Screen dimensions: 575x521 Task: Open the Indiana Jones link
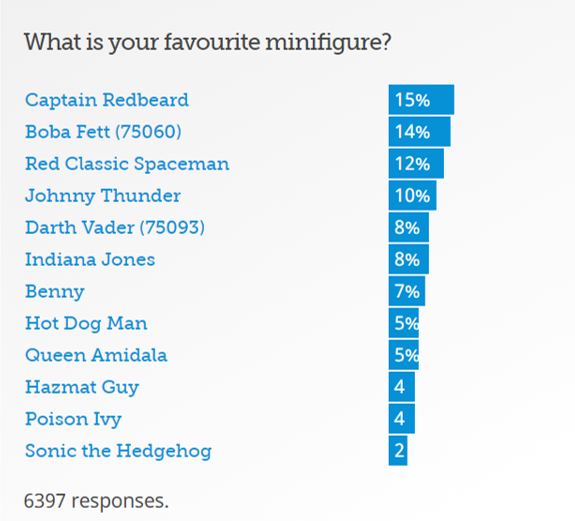(90, 259)
